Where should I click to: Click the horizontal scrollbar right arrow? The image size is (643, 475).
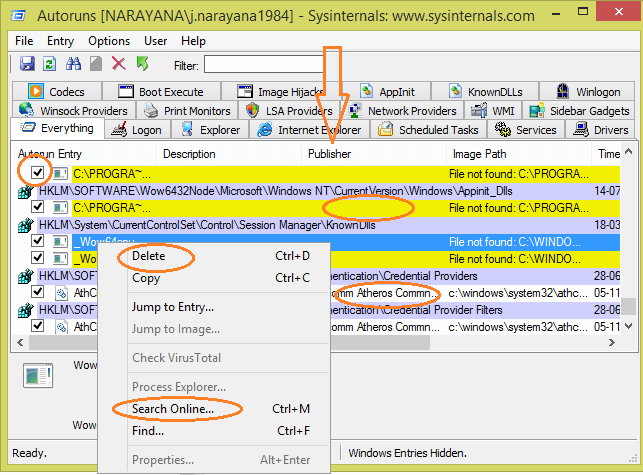[x=612, y=342]
